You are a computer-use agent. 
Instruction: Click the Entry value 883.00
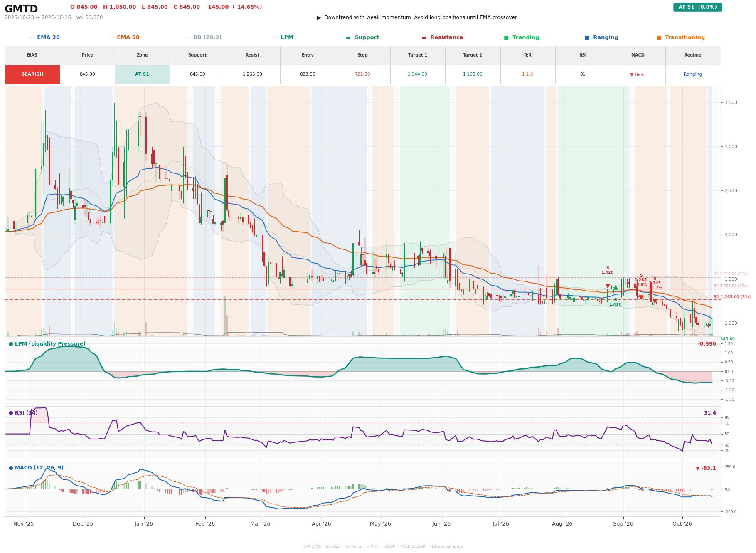308,74
